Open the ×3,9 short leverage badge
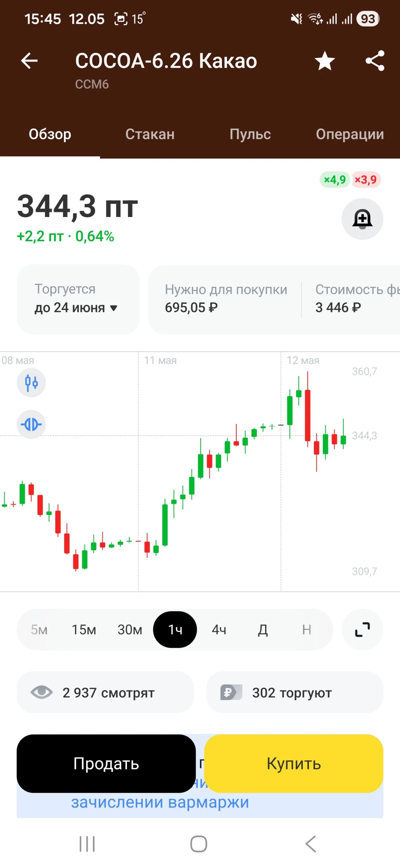This screenshot has height=868, width=400. (366, 180)
